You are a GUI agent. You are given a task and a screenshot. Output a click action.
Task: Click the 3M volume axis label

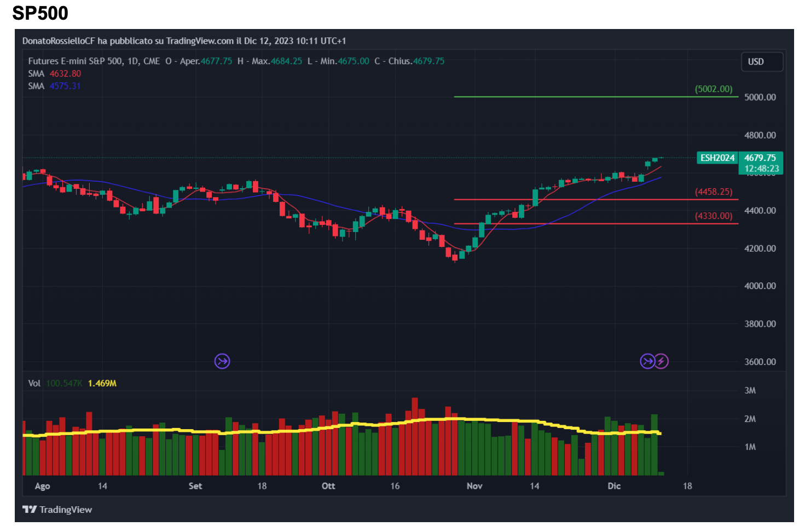(x=750, y=390)
